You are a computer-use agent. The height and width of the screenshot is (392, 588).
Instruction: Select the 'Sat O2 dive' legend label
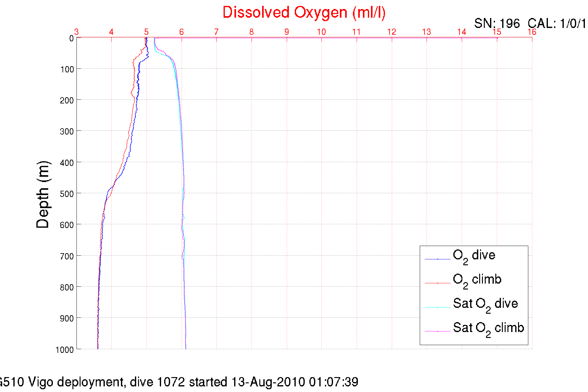(485, 304)
